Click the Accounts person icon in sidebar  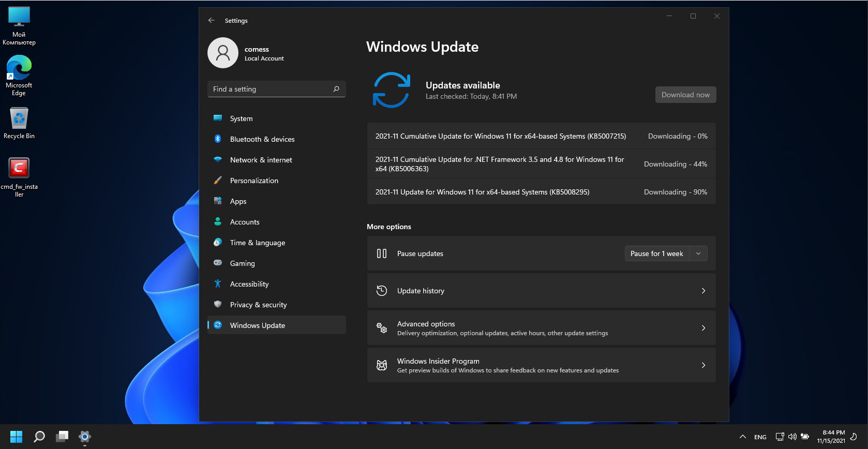(x=218, y=221)
